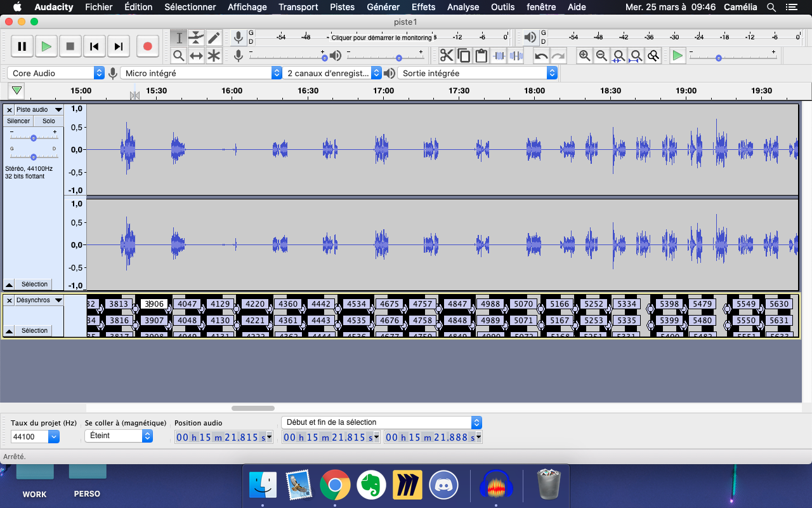Viewport: 812px width, 508px height.
Task: Open the Piste audio track menu
Action: click(39, 110)
